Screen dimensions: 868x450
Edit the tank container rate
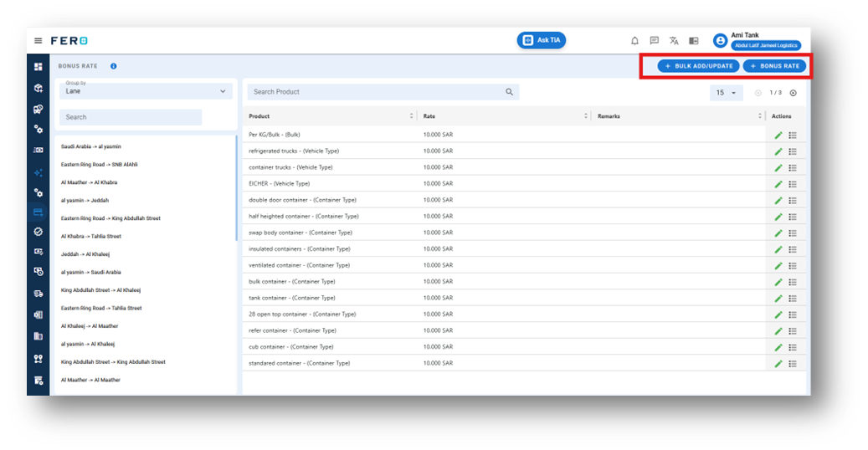(x=778, y=299)
